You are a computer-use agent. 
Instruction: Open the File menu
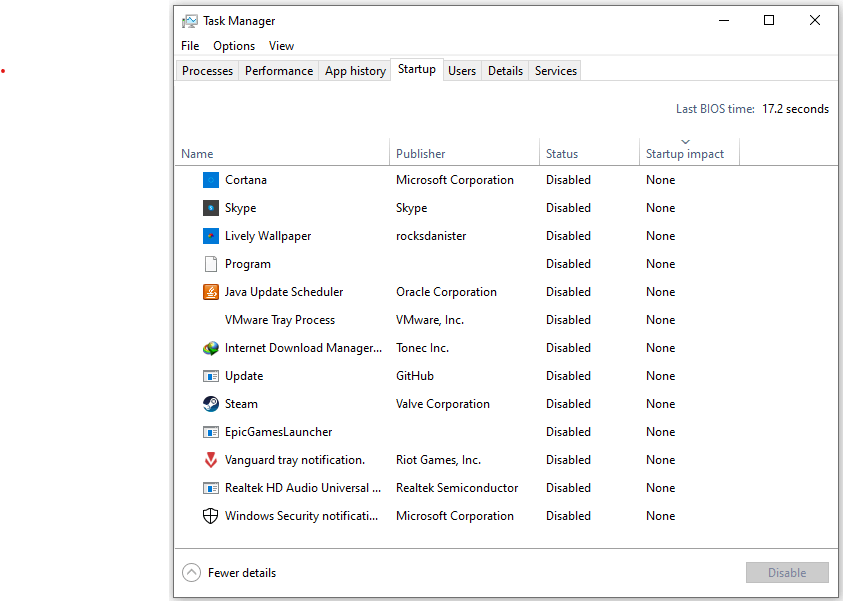(x=190, y=46)
